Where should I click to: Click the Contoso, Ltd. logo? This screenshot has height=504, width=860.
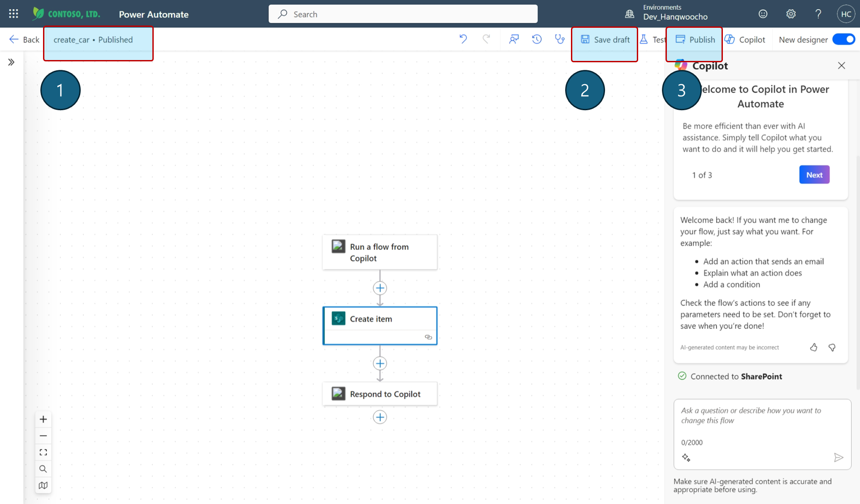66,14
